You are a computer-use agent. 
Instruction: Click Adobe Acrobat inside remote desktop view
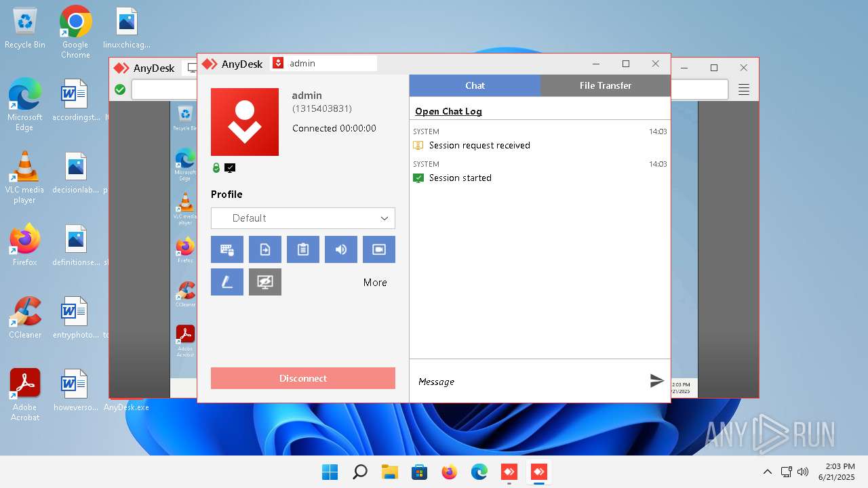[184, 341]
